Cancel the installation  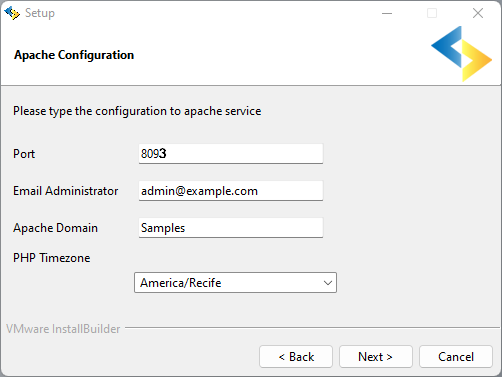pyautogui.click(x=456, y=357)
